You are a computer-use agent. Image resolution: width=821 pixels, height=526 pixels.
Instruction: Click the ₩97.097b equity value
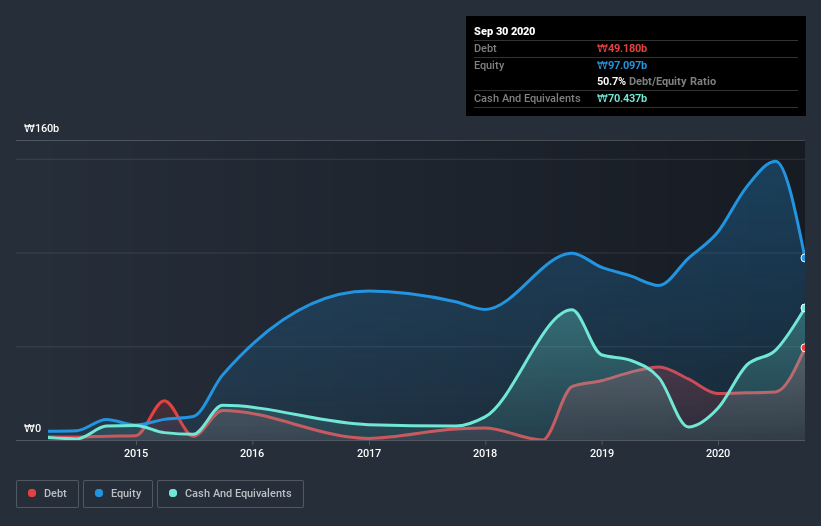click(x=622, y=65)
